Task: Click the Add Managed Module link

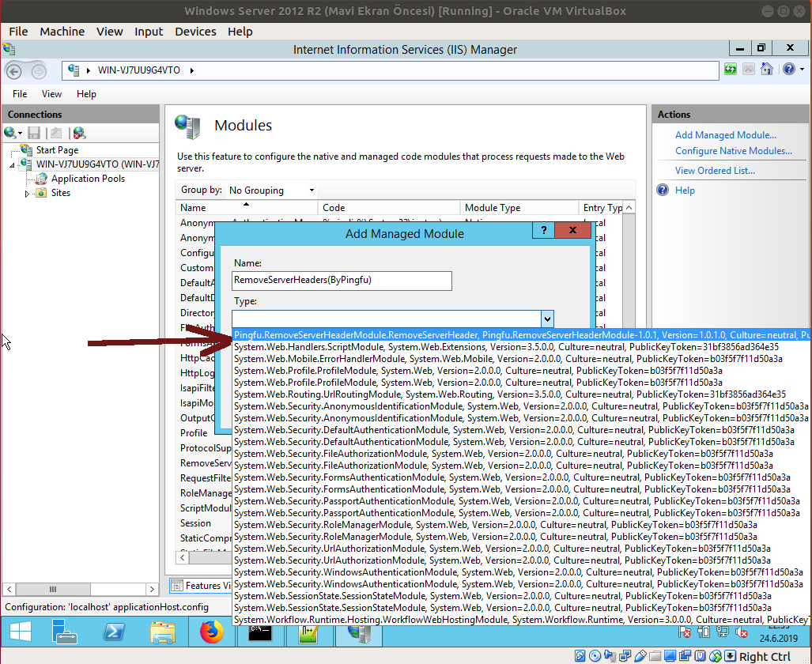Action: point(726,134)
